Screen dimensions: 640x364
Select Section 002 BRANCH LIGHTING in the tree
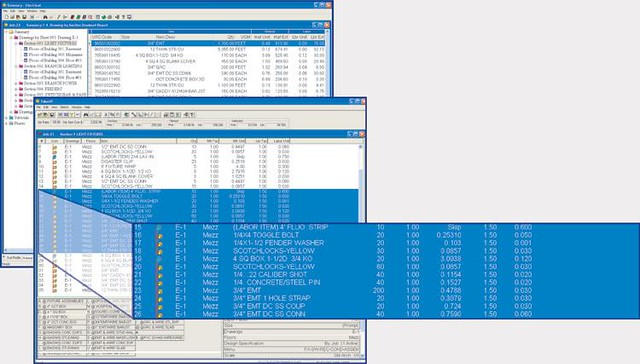[53, 66]
